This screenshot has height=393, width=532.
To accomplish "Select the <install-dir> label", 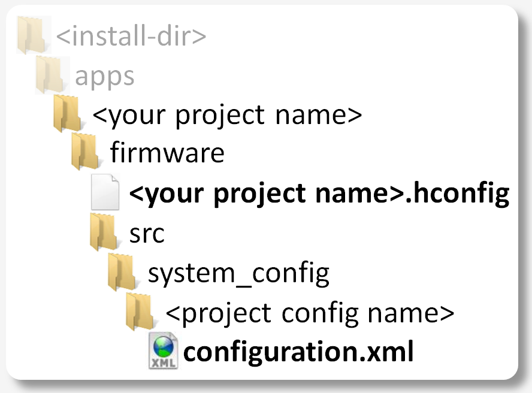I will 131,36.
